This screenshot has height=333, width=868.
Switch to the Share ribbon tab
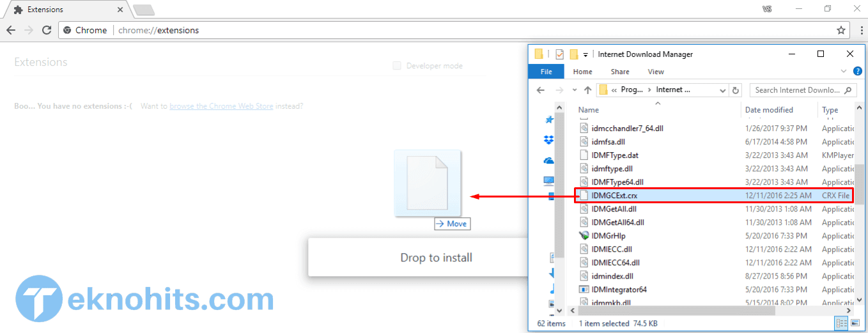[x=620, y=72]
